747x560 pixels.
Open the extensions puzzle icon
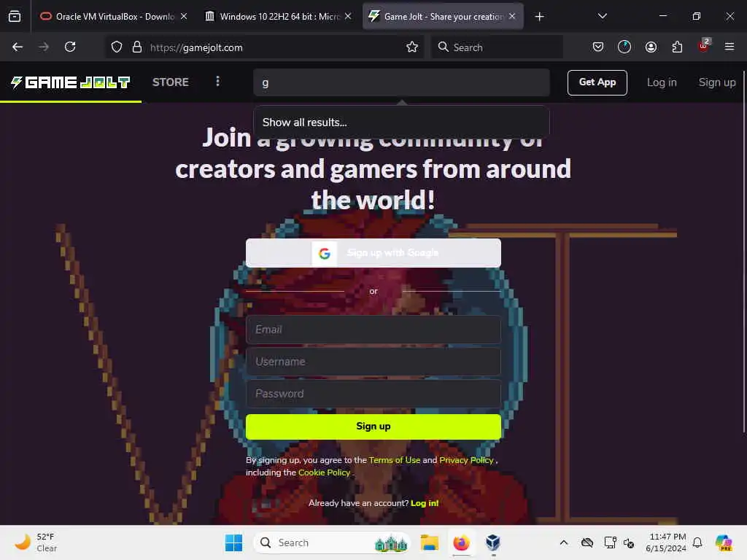tap(677, 47)
